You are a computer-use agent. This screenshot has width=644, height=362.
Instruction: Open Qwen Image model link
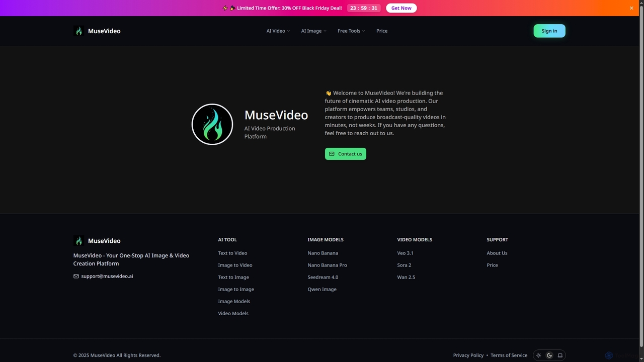point(322,289)
